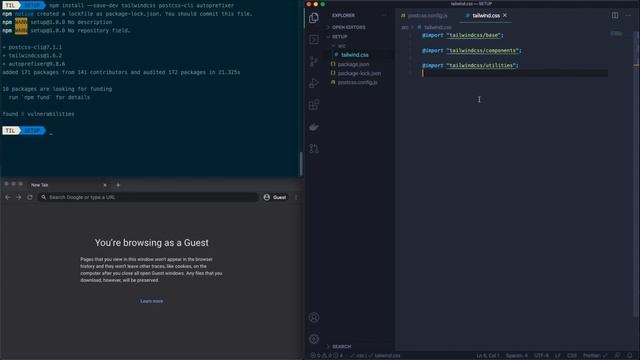This screenshot has width=640, height=360.
Task: Click "found 0 vulnerabilities" text in terminal
Action: coord(38,114)
